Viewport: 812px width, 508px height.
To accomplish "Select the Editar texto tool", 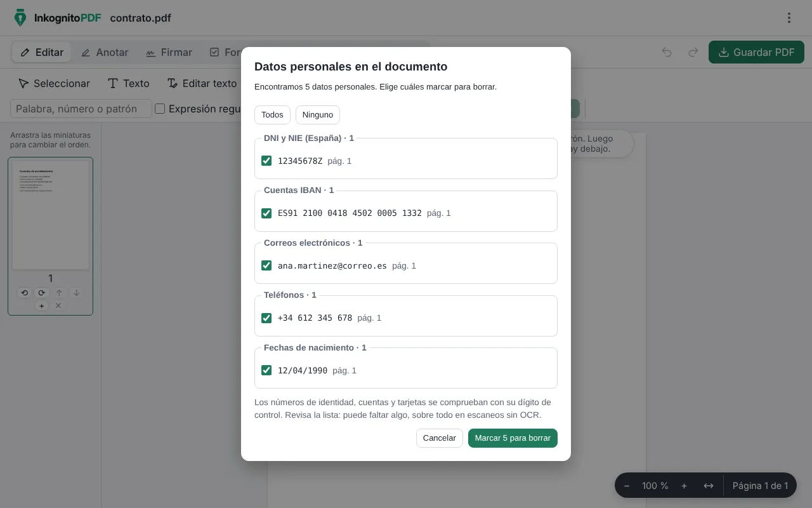I will click(x=202, y=83).
